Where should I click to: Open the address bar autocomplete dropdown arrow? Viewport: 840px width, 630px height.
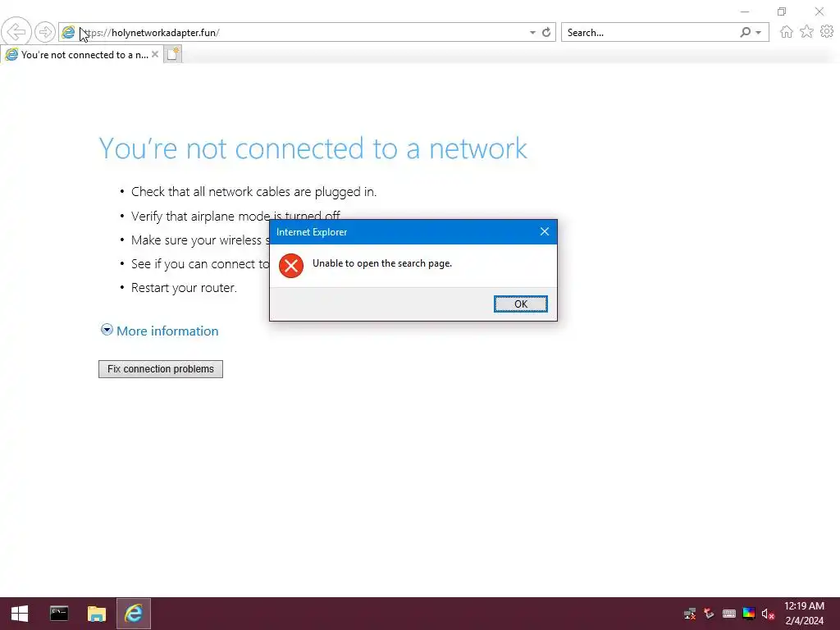tap(532, 33)
